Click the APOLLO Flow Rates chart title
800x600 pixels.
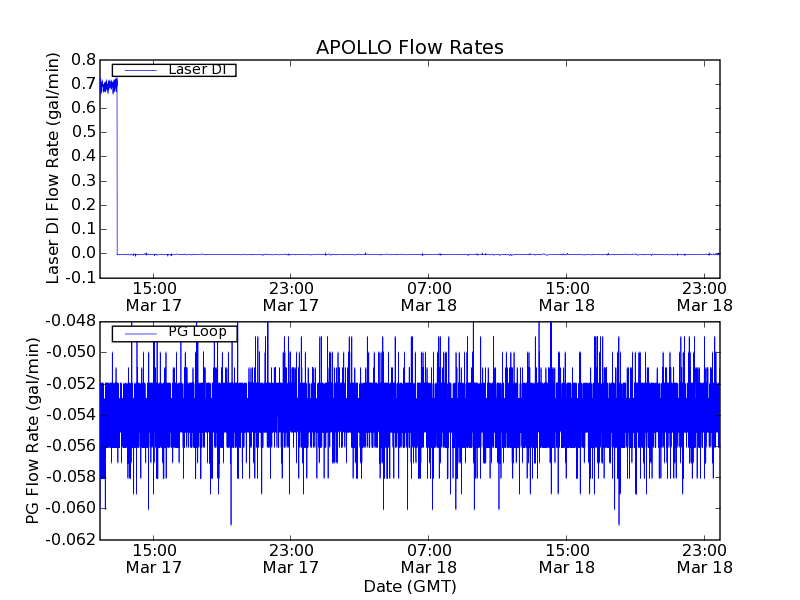(x=409, y=48)
